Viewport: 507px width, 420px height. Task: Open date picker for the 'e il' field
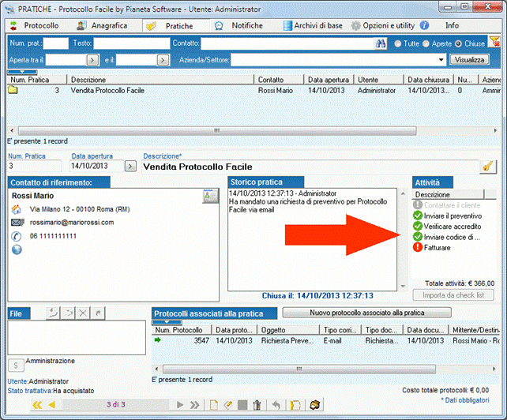coord(163,60)
